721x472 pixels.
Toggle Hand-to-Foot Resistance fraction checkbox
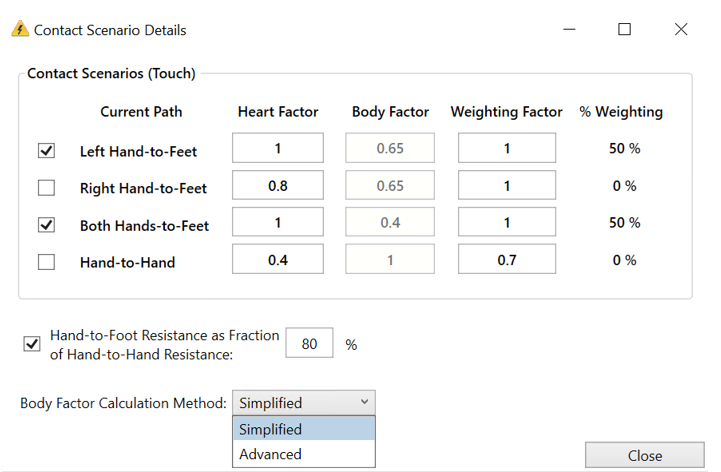click(x=32, y=344)
